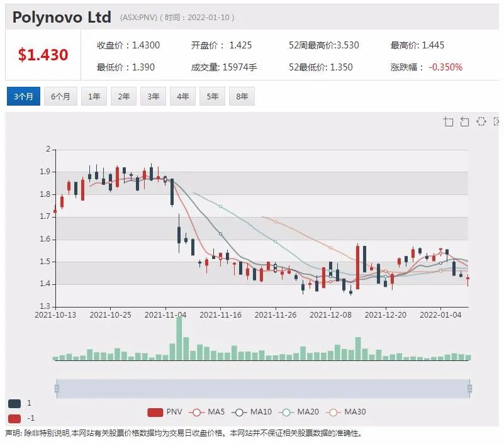The height and width of the screenshot is (444, 504).
Task: Click 成交量: 15974手 text
Action: [224, 67]
